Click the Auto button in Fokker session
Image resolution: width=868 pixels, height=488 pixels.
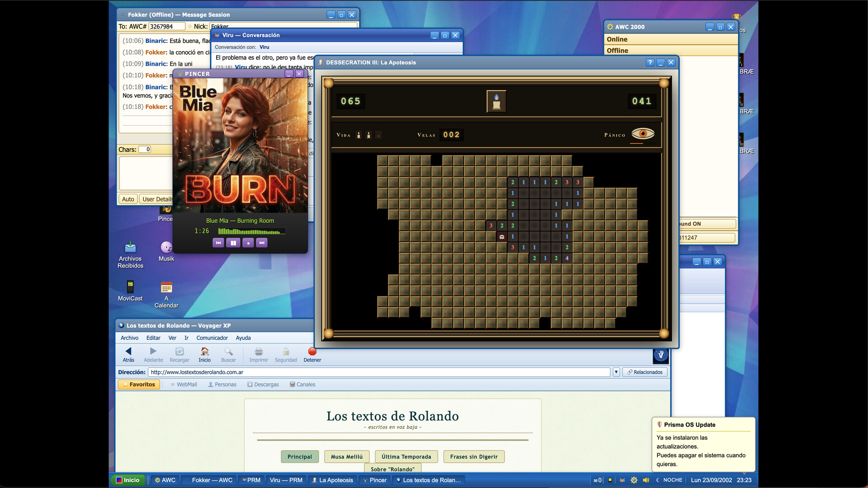click(128, 199)
